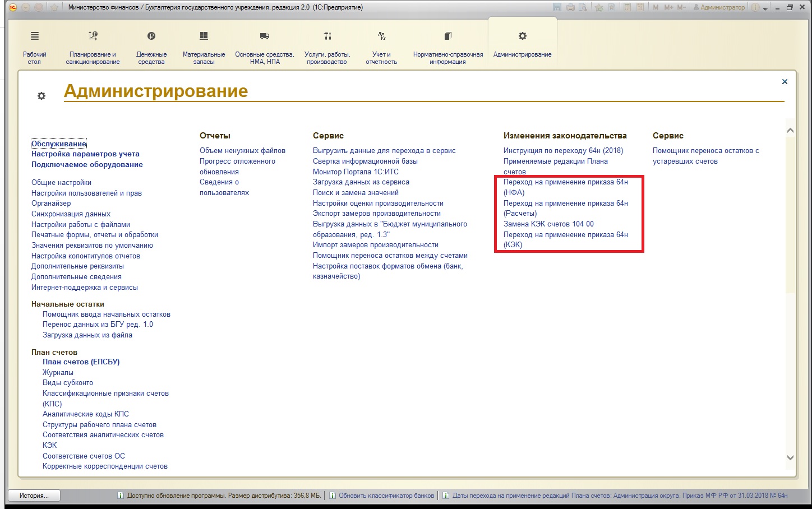The width and height of the screenshot is (812, 509).
Task: Open План счетов (ЕПСБУ) link
Action: pos(81,362)
